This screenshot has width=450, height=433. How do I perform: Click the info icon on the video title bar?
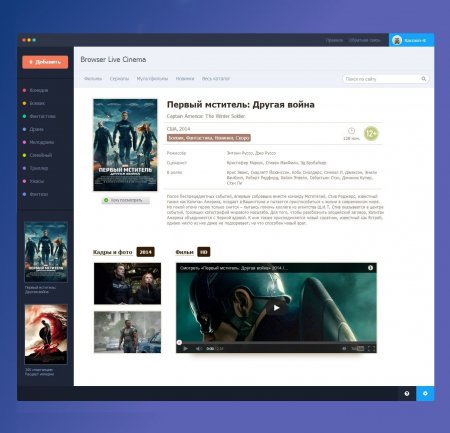click(370, 268)
